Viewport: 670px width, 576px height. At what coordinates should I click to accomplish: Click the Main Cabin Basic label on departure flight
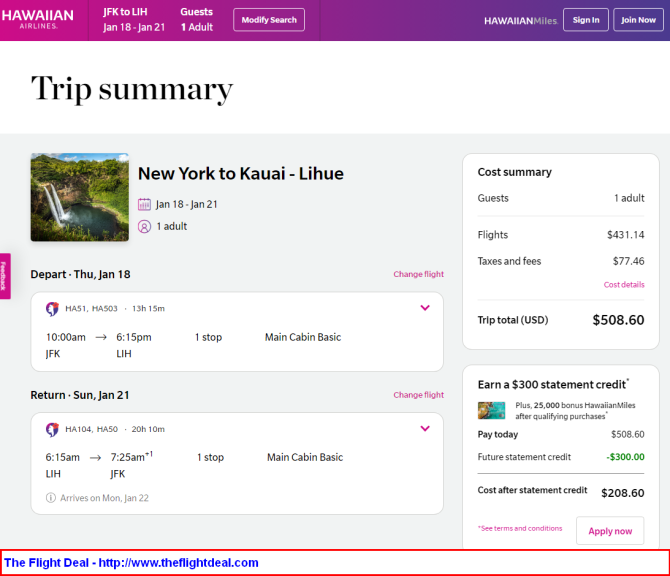point(303,337)
